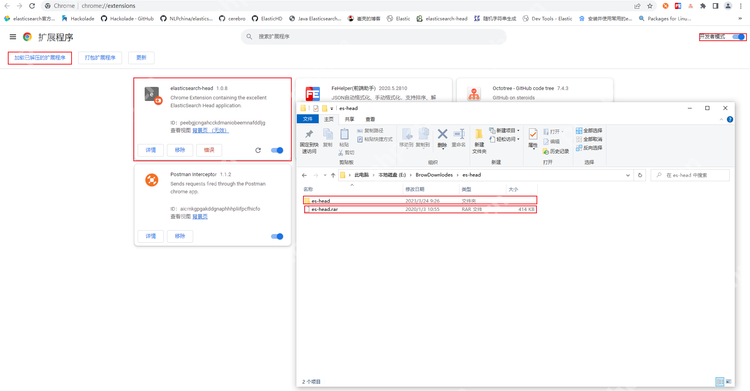Click the quick access properties checkbox icon
This screenshot has width=750, height=391.
click(x=316, y=108)
